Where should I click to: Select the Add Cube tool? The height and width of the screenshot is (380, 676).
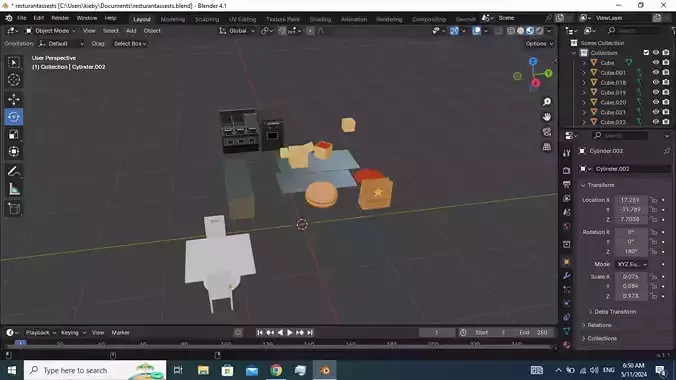[14, 209]
